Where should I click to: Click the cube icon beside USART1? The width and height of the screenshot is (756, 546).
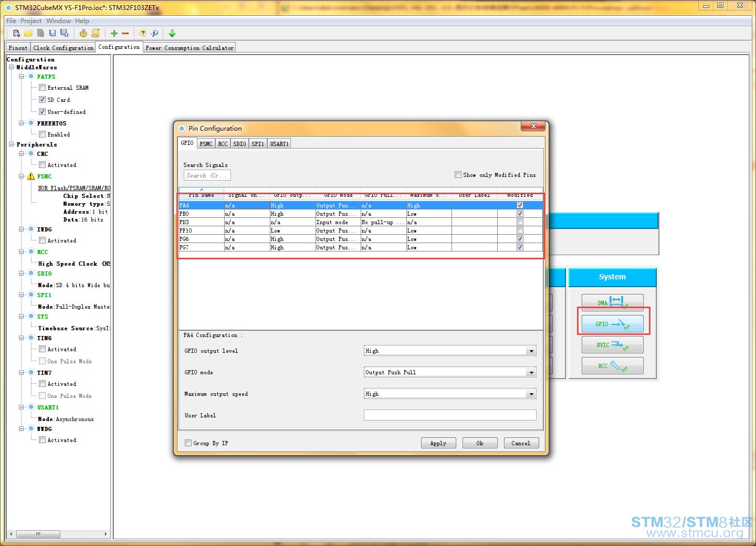31,407
